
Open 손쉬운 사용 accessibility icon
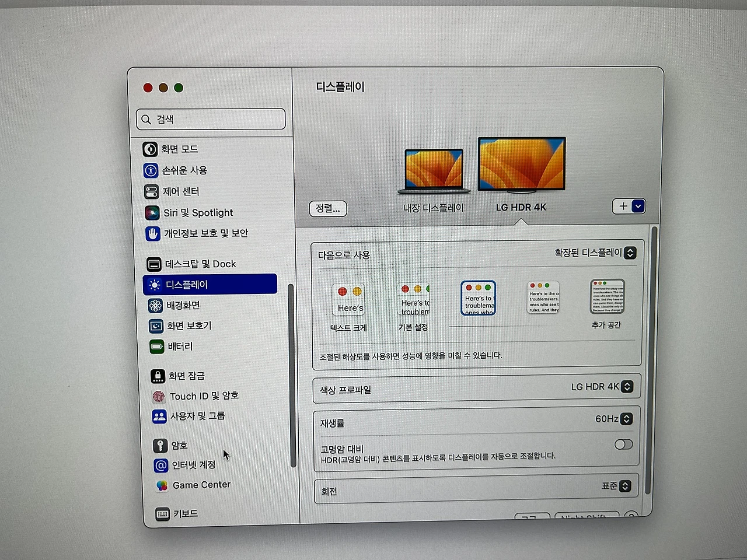tap(151, 170)
